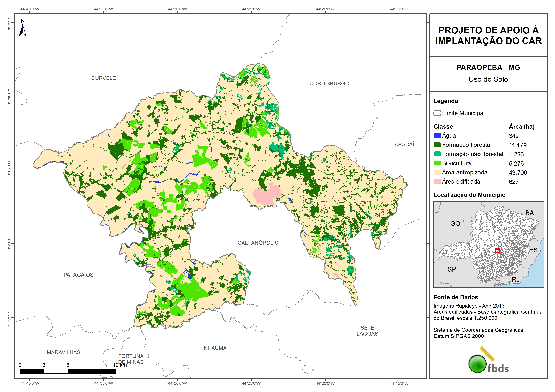Click the Localização do Município inset map
Image resolution: width=555 pixels, height=392 pixels.
(x=489, y=244)
